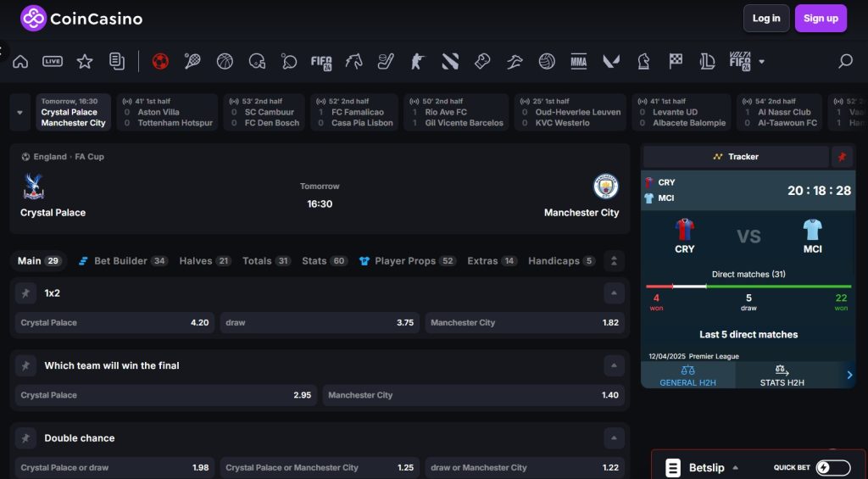
Task: Open the Totals tab
Action: tap(266, 261)
